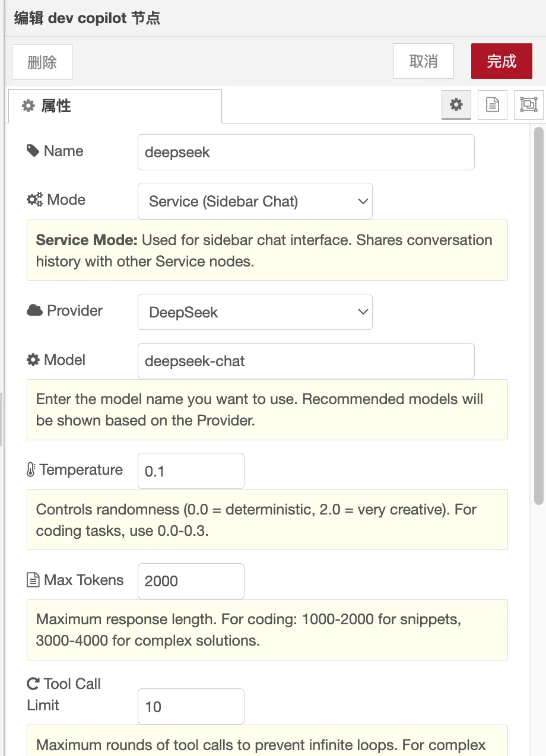Open the Provider dropdown showing DeepSeek

coord(255,312)
